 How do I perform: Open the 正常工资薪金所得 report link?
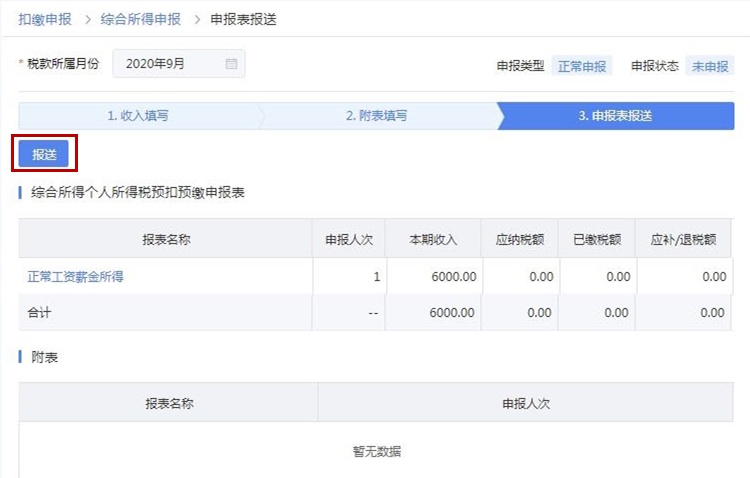[76, 277]
